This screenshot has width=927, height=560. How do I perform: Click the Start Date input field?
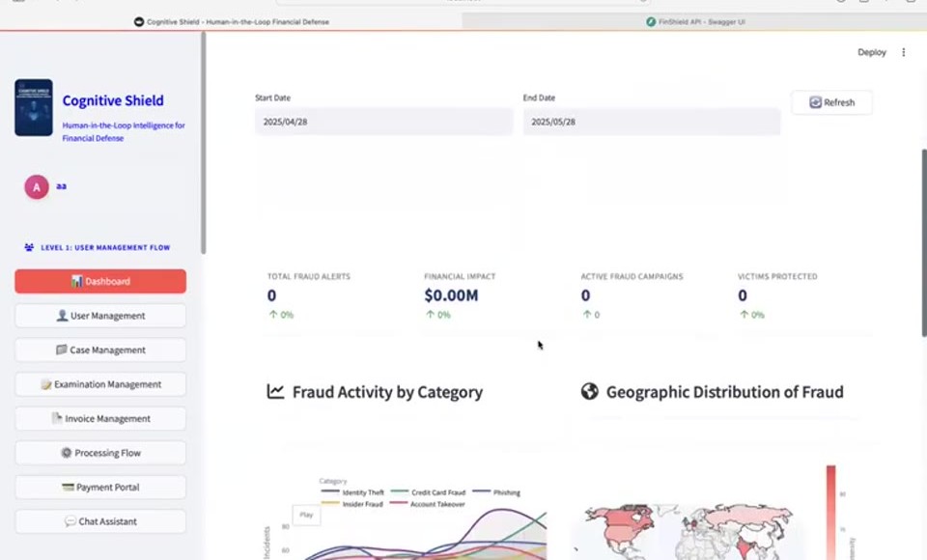(x=384, y=122)
